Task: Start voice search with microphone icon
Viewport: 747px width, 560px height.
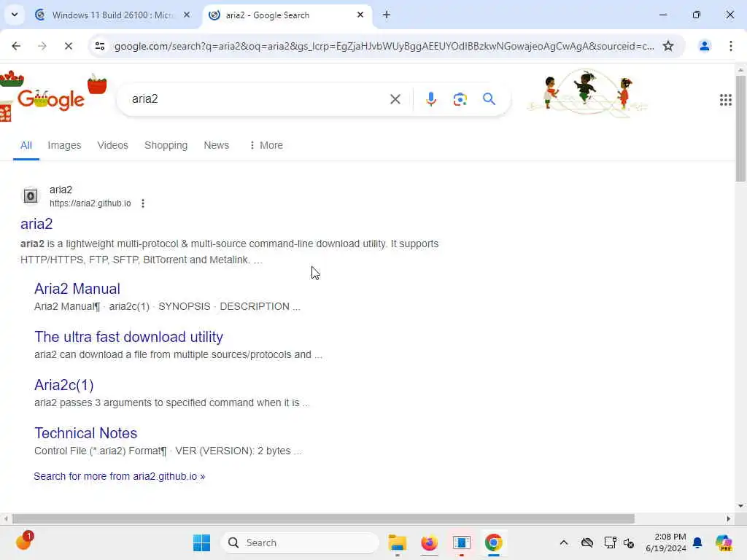Action: coord(430,99)
